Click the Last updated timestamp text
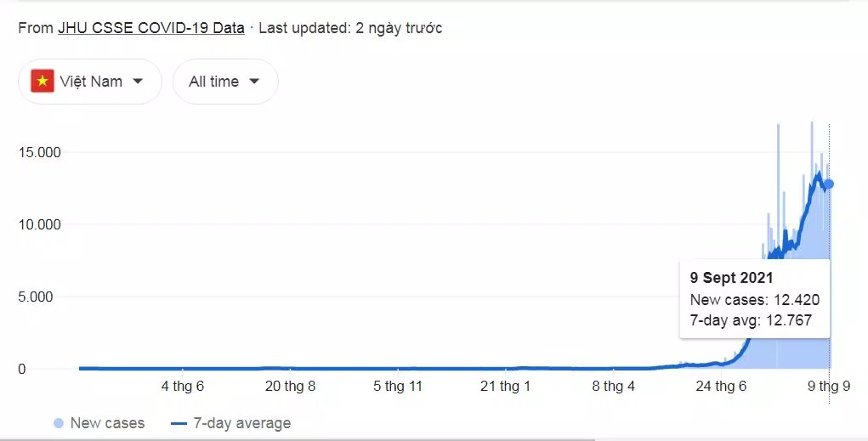This screenshot has height=441, width=868. [350, 28]
